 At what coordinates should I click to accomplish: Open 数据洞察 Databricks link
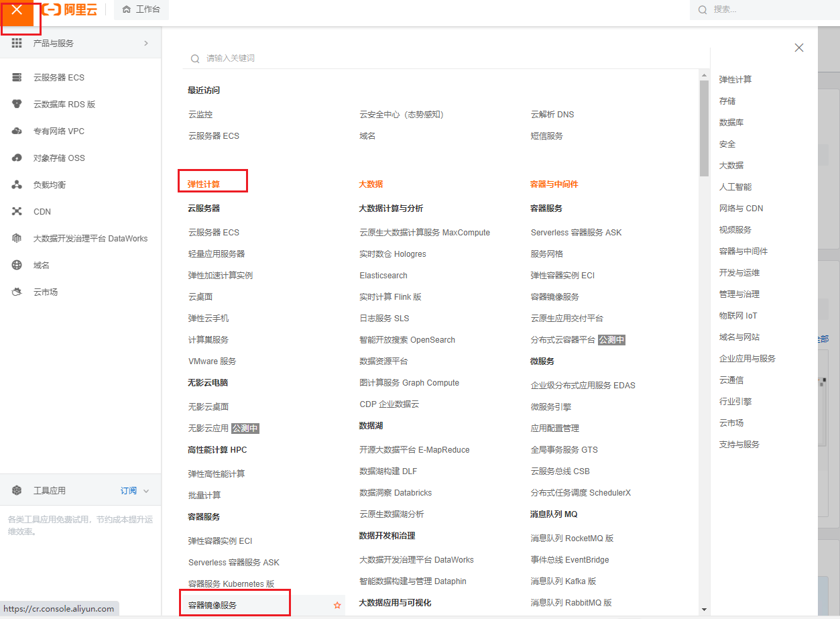(396, 492)
